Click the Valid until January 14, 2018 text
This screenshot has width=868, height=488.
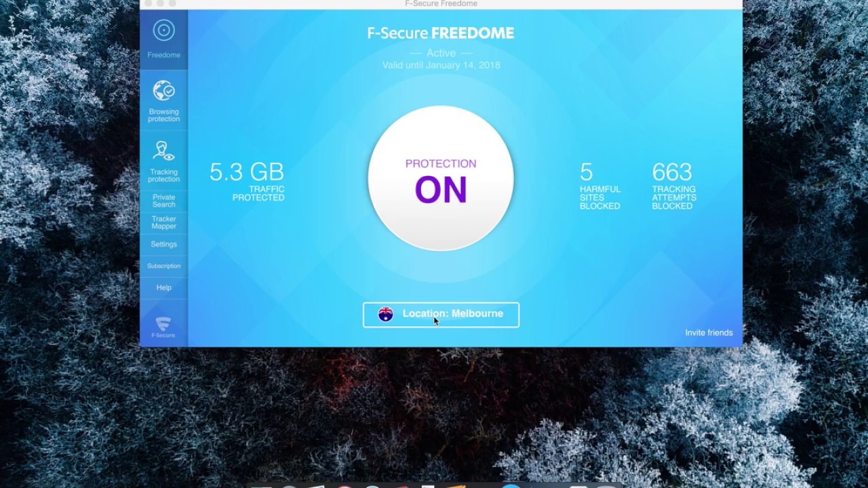point(441,65)
